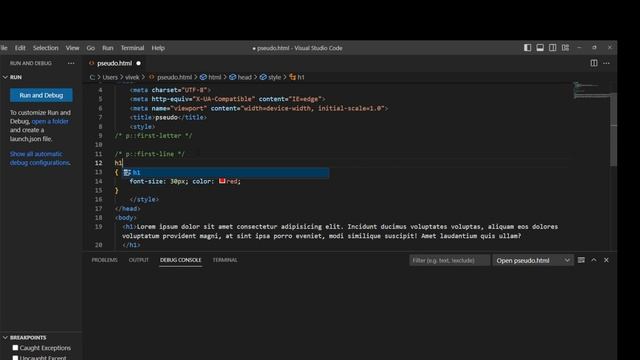Click the 'p::first-line' comment on line 11
640x360 pixels.
pyautogui.click(x=150, y=154)
